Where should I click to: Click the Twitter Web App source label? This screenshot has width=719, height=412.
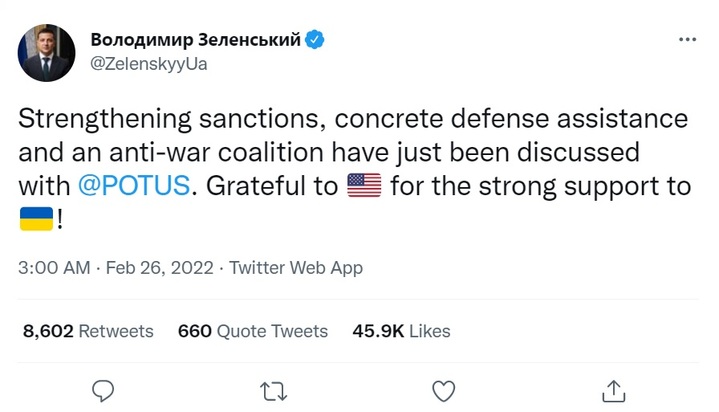point(296,268)
